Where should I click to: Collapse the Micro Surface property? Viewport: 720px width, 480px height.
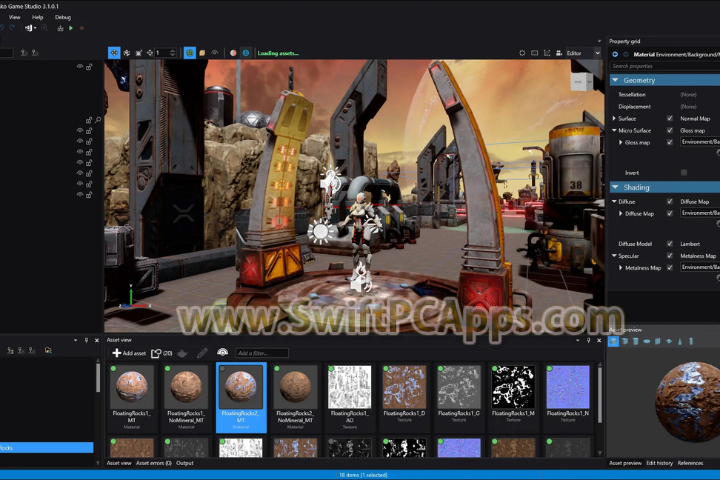pyautogui.click(x=614, y=130)
